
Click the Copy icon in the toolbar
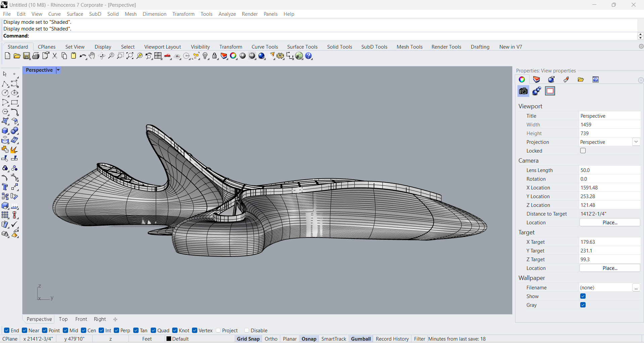coord(64,56)
